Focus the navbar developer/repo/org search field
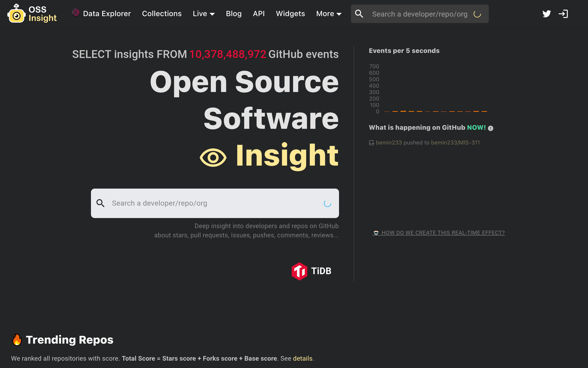Image resolution: width=588 pixels, height=368 pixels. 420,14
